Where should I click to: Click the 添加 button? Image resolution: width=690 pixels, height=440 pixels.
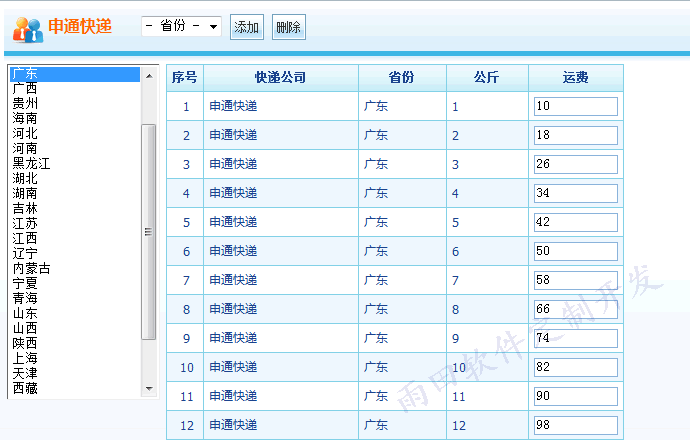coord(247,27)
